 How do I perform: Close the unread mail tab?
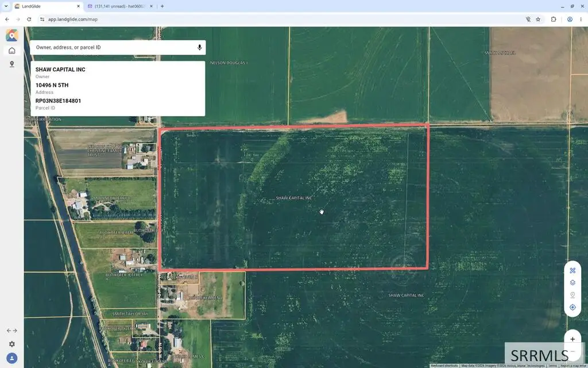coord(151,6)
